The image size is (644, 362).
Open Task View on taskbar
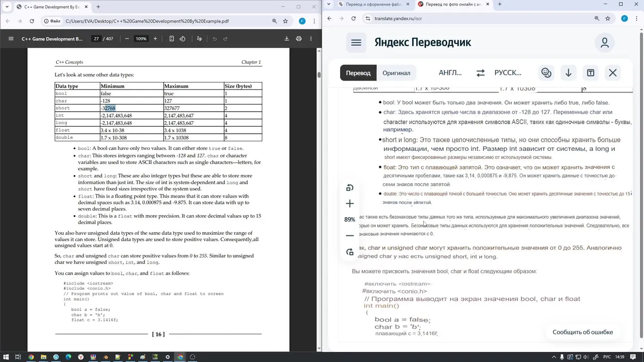click(x=18, y=357)
